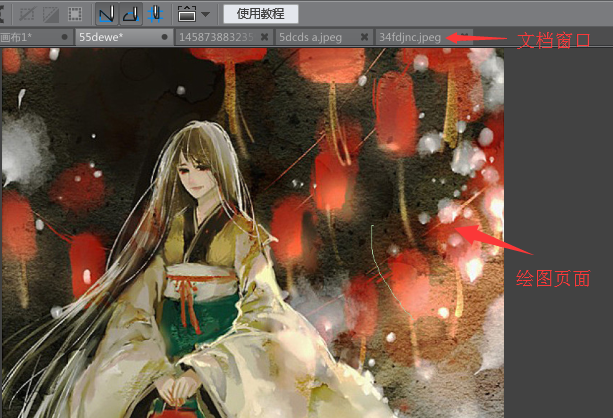Click the partially visible icon at toolbar's left edge
The width and height of the screenshot is (613, 418).
(x=4, y=14)
